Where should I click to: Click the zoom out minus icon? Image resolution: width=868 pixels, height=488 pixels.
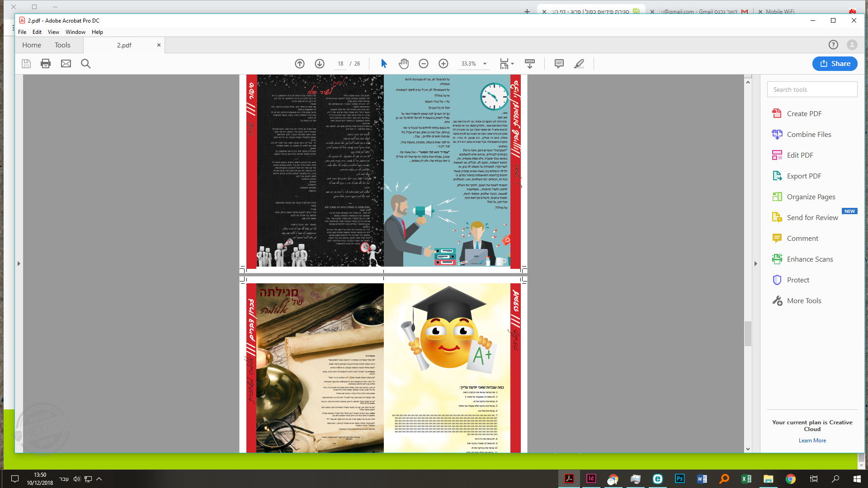pos(424,64)
